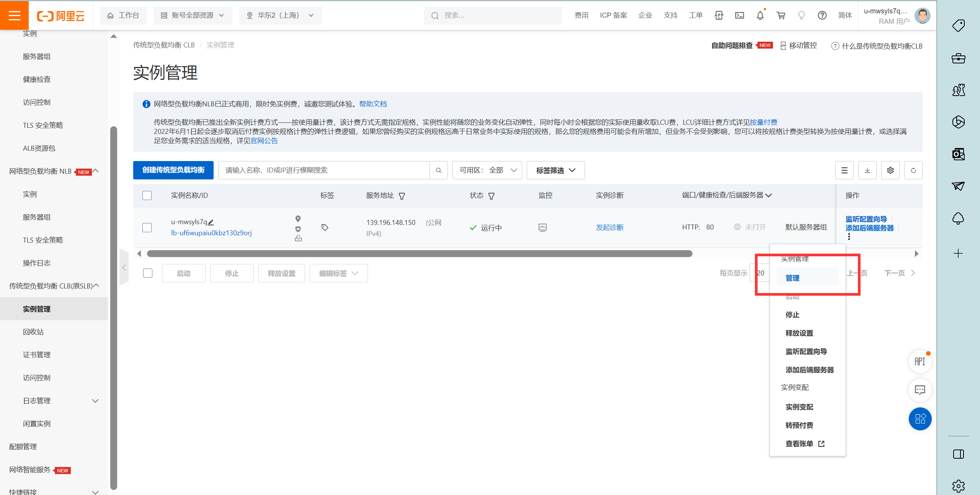Open instance link lb-uf6wupaiu0kbz130z9orj
Image resolution: width=980 pixels, height=495 pixels.
click(x=211, y=233)
